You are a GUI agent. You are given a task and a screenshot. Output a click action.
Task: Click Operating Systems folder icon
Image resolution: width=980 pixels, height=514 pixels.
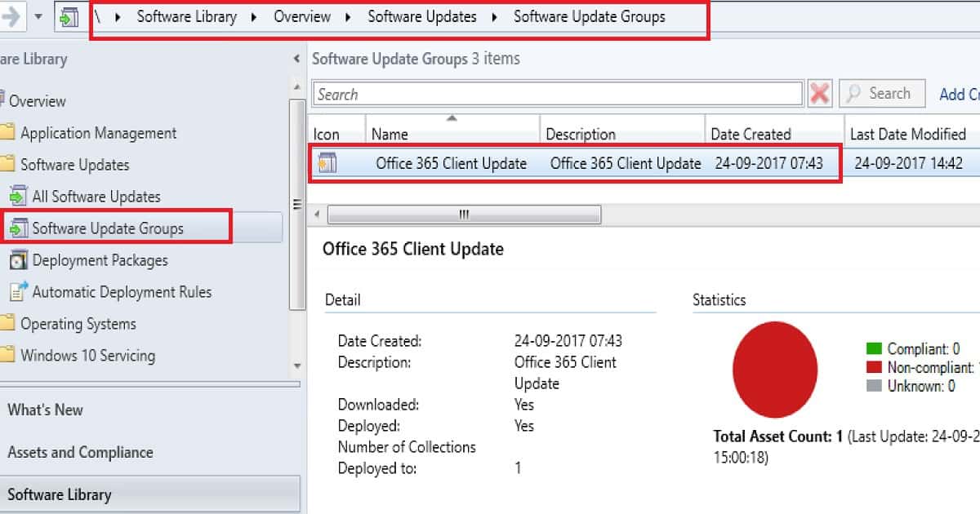[7, 323]
